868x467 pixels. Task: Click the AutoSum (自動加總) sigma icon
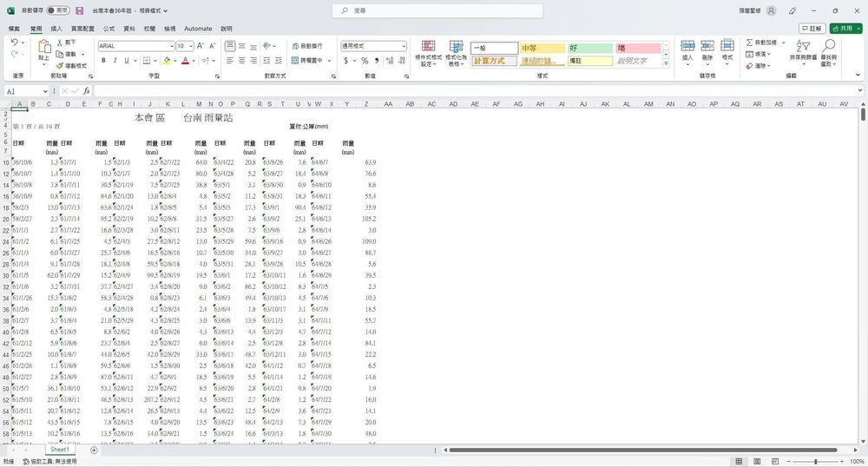point(749,43)
